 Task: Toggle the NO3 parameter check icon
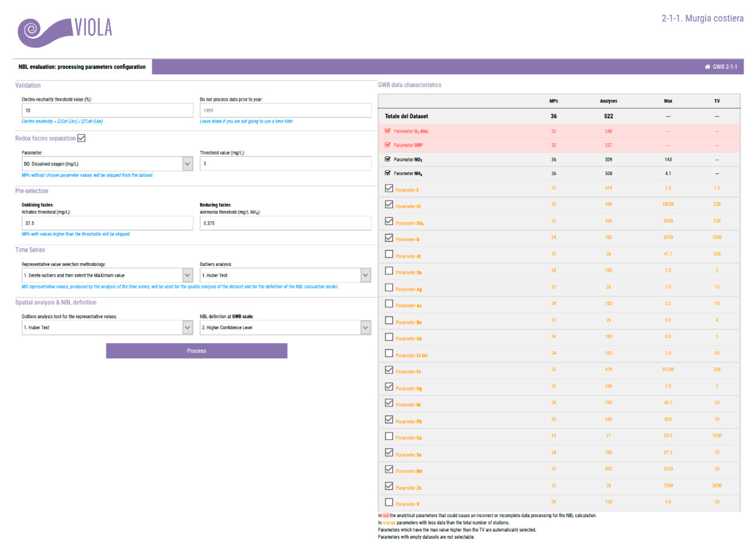[x=387, y=159]
